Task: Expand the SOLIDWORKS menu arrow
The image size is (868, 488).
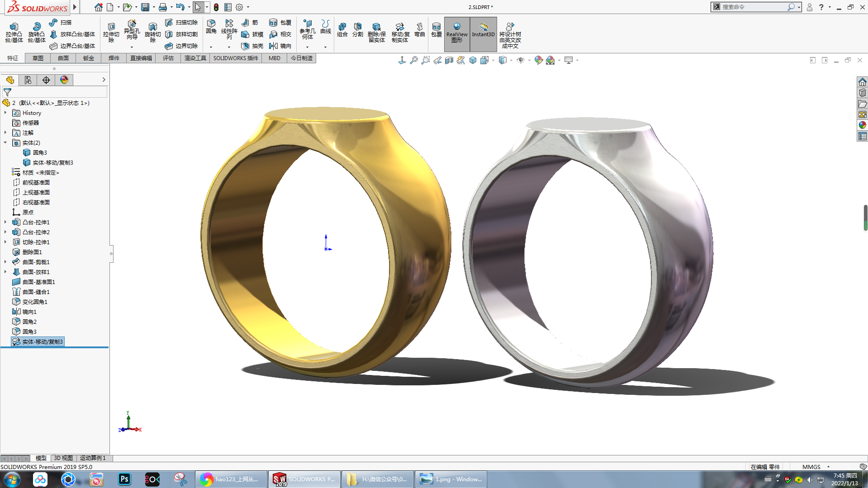Action: pyautogui.click(x=75, y=7)
